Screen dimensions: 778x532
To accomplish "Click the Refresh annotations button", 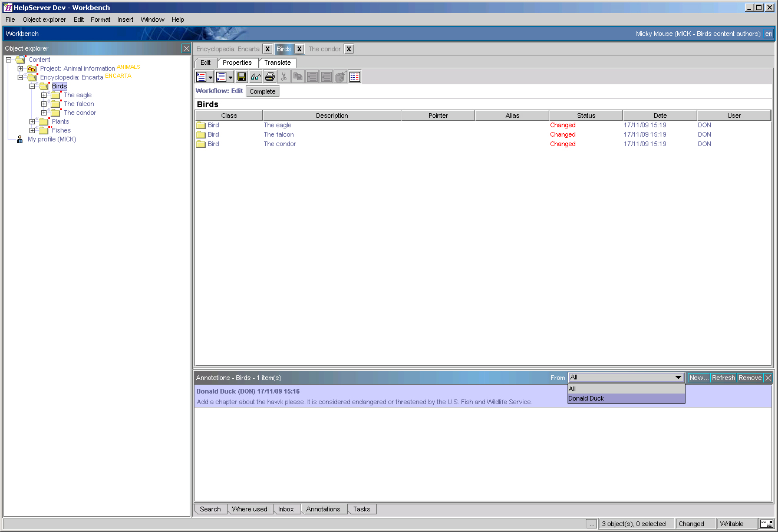I will 724,378.
